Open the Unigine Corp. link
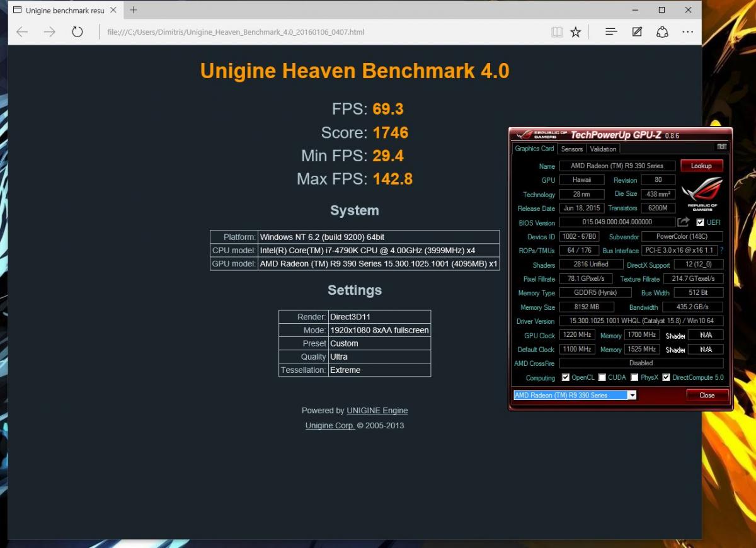The width and height of the screenshot is (756, 548). coord(330,426)
